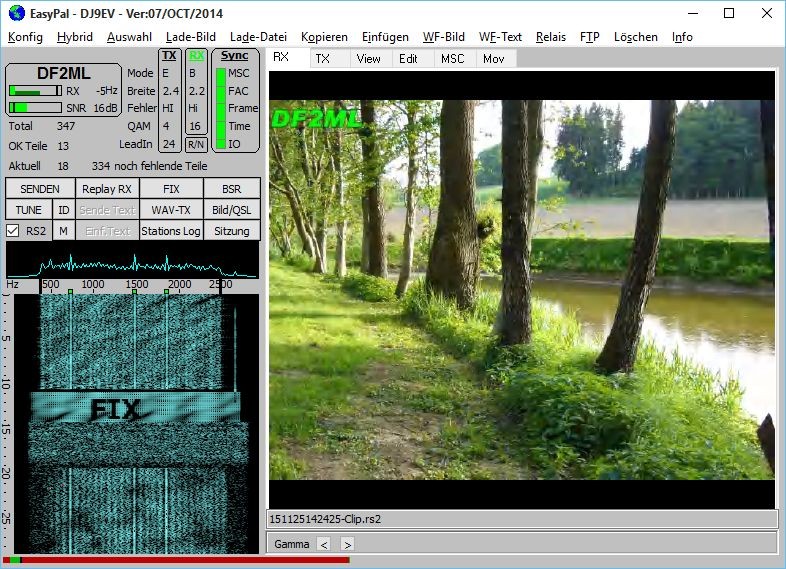
Task: Open the Konfig menu
Action: pos(25,37)
